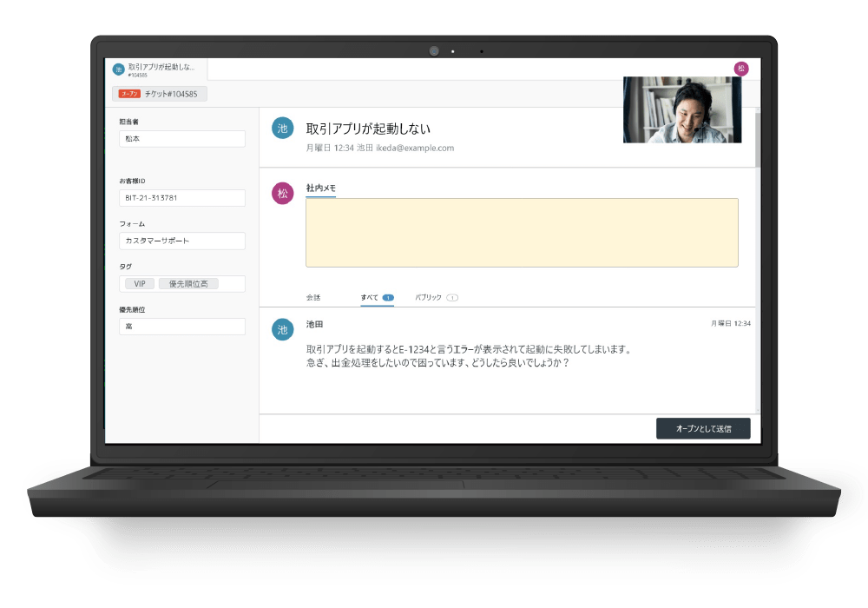Screen dimensions: 868x608
Task: Open the フォーム field showing カスタマーサポート
Action: 182,241
